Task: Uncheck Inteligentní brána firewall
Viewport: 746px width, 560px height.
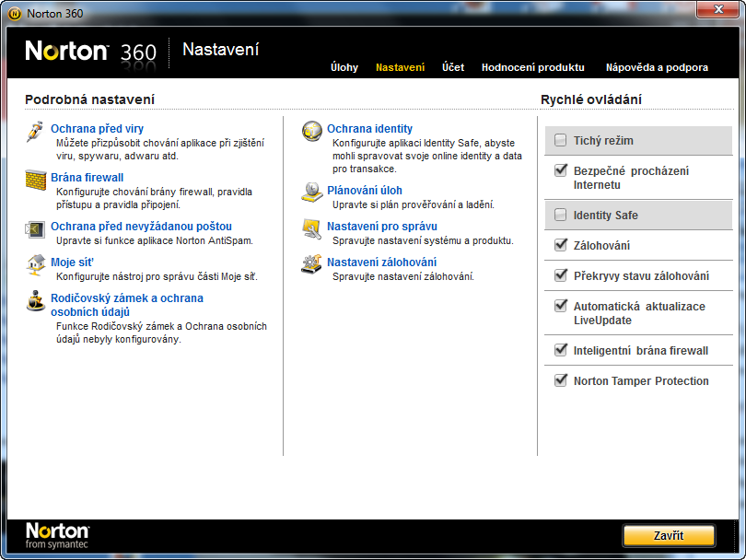Action: [x=561, y=350]
